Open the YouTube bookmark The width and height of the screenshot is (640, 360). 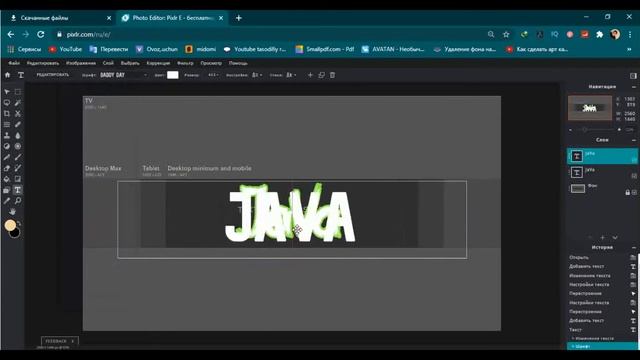65,49
